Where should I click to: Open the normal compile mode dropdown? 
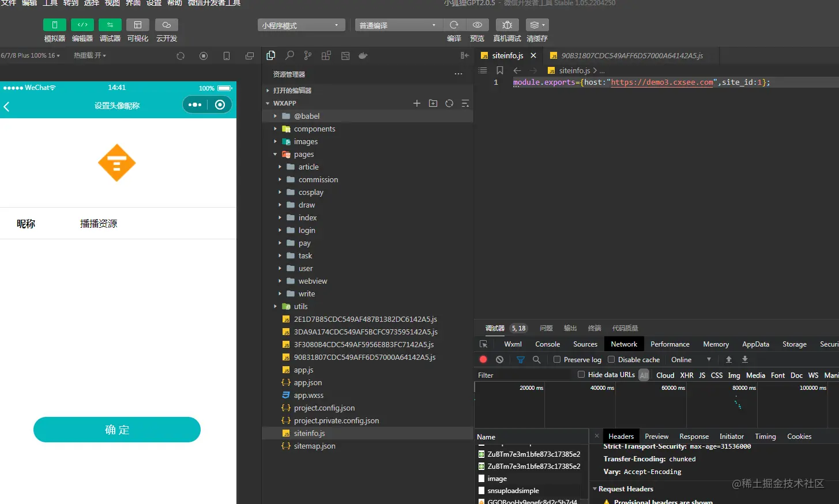(399, 25)
